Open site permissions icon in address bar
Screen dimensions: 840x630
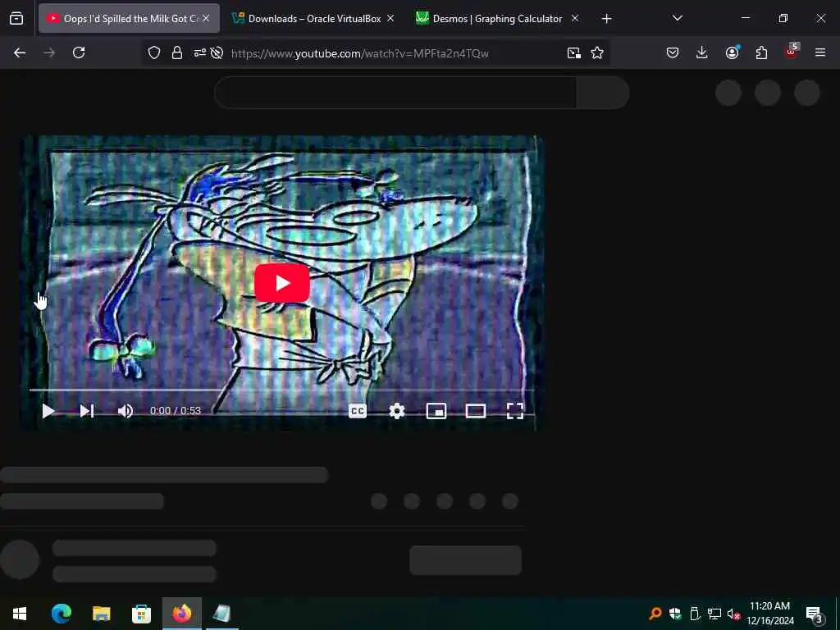coord(200,52)
